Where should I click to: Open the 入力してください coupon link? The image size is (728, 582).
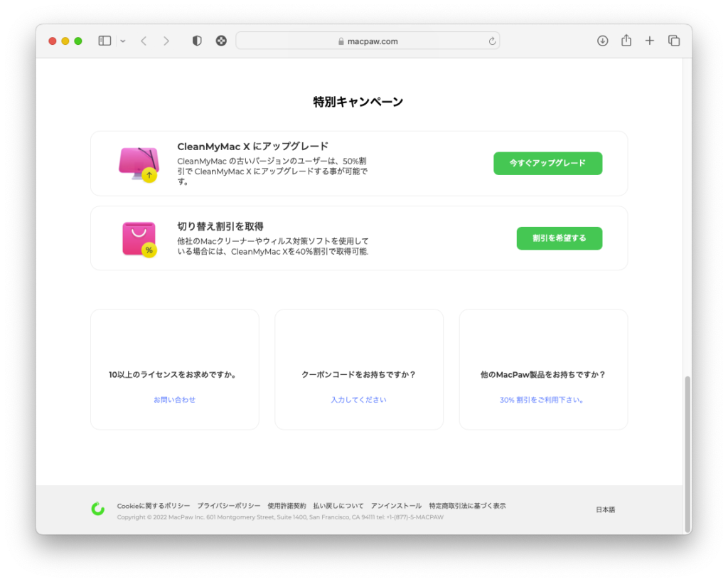[358, 399]
